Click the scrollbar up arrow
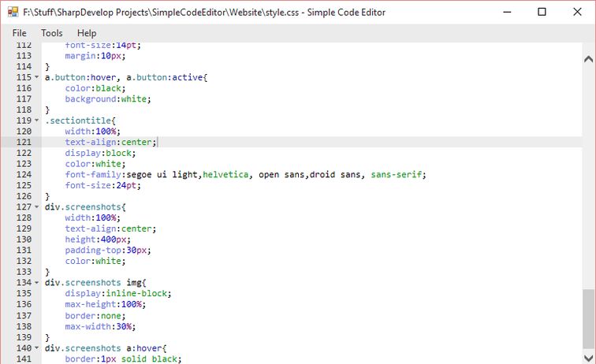This screenshot has width=596, height=364. click(588, 58)
